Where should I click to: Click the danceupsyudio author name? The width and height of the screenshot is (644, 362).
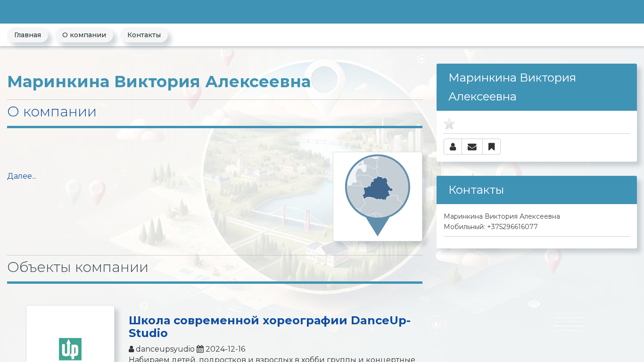coord(165,349)
